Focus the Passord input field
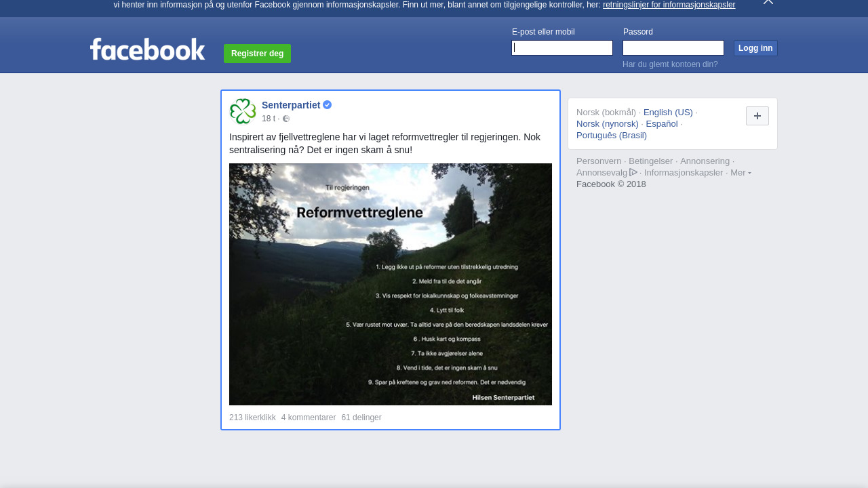 (x=673, y=47)
